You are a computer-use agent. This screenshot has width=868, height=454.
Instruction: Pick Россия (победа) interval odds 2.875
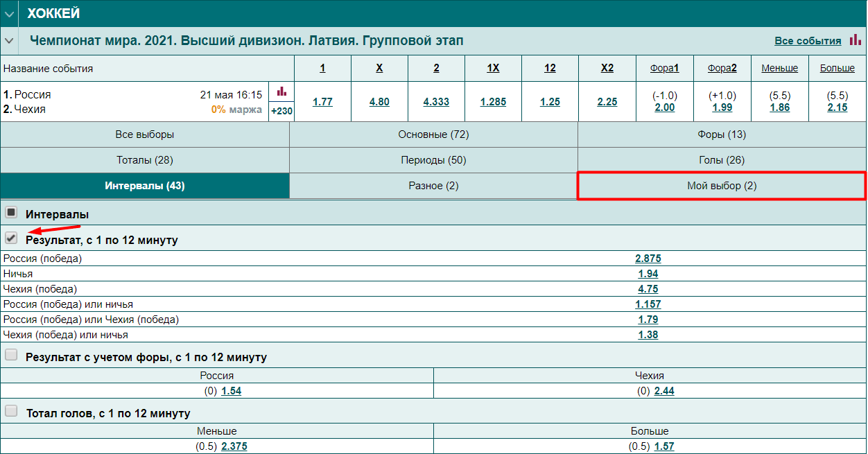click(648, 259)
